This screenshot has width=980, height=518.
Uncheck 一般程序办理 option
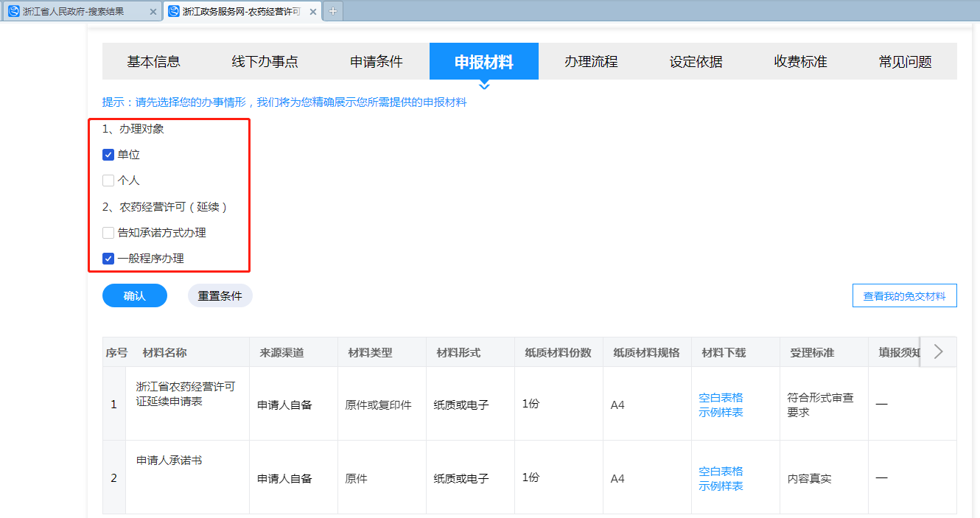pyautogui.click(x=108, y=259)
